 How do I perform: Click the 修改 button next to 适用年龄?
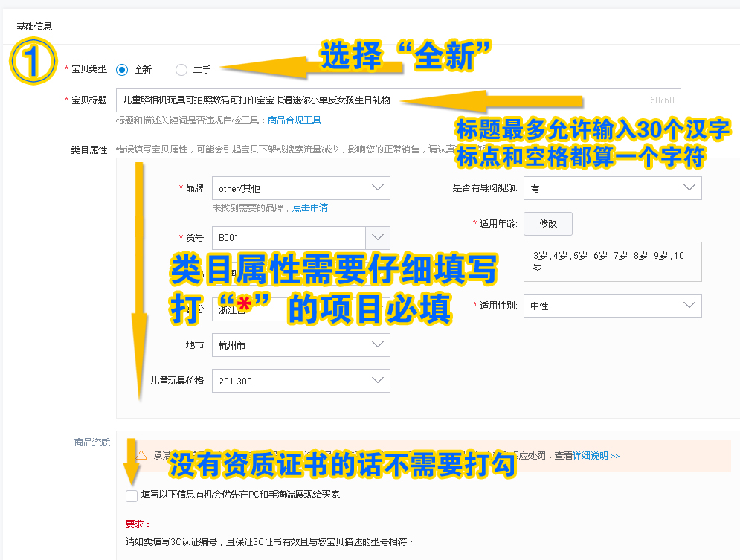pyautogui.click(x=548, y=223)
